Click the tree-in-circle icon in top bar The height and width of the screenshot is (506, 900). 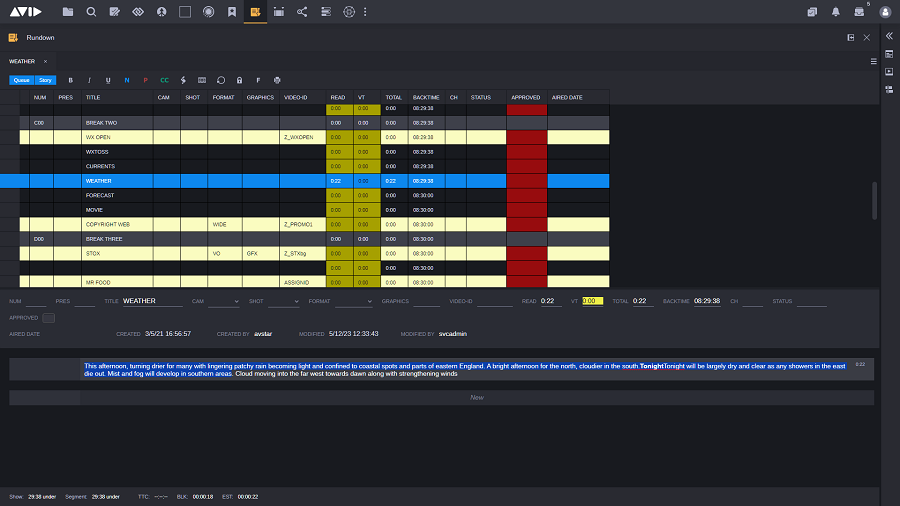point(161,11)
